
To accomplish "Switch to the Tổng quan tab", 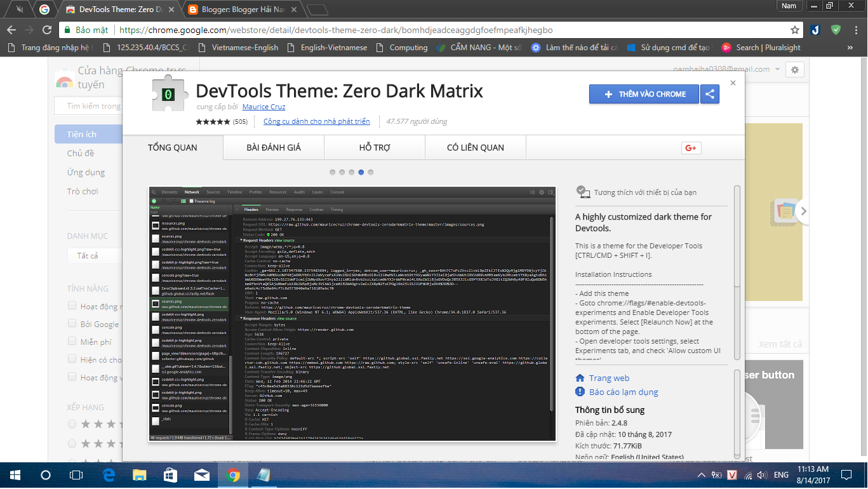I will (x=173, y=147).
